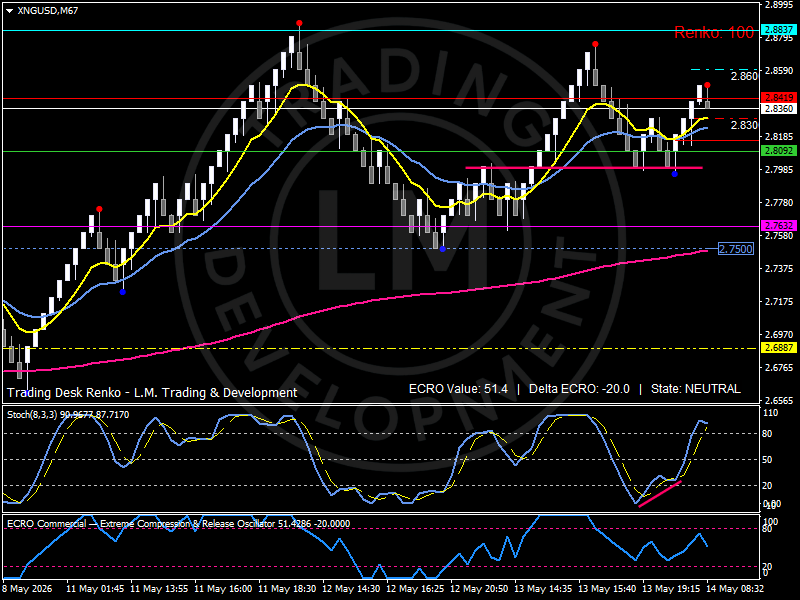This screenshot has width=800, height=600.
Task: Click the blue dot on the 2.7500 line
Action: click(442, 249)
